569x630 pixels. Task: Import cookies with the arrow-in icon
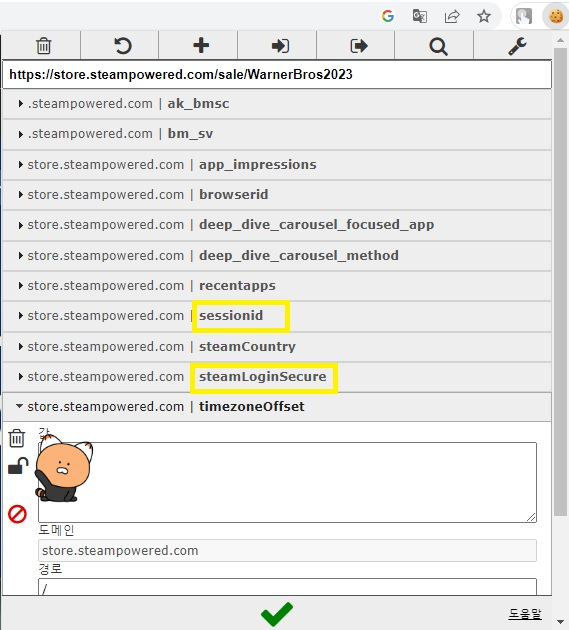(x=280, y=46)
